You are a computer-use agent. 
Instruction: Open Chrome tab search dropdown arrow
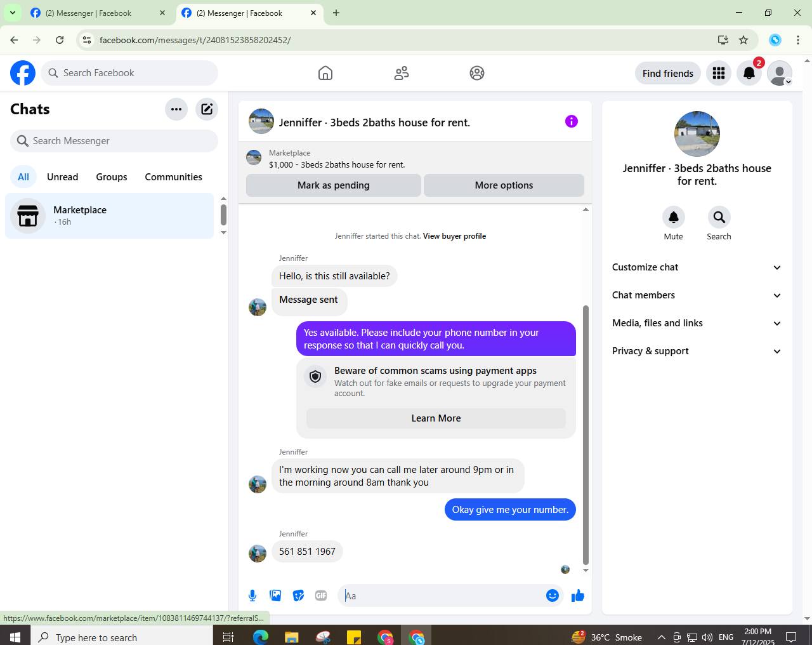click(x=13, y=13)
